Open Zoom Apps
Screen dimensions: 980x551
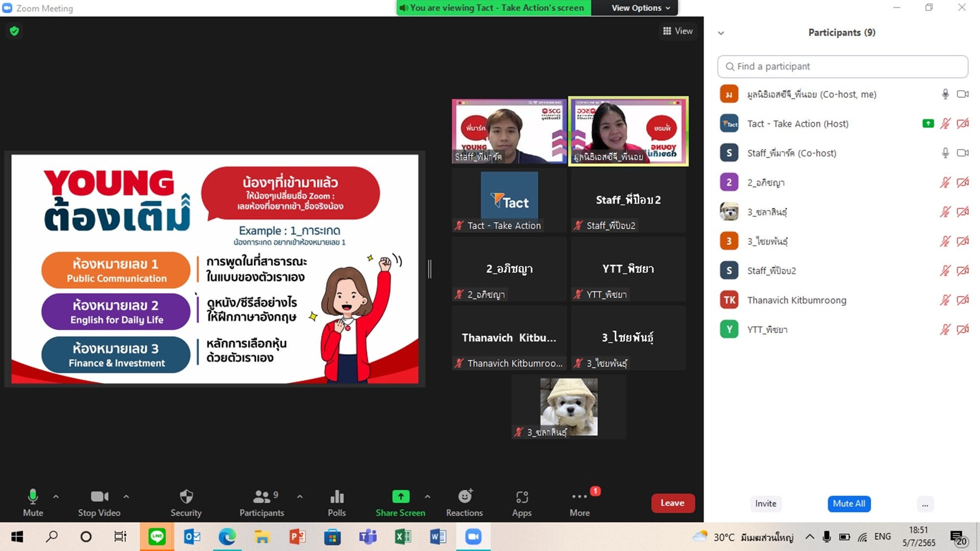click(522, 503)
